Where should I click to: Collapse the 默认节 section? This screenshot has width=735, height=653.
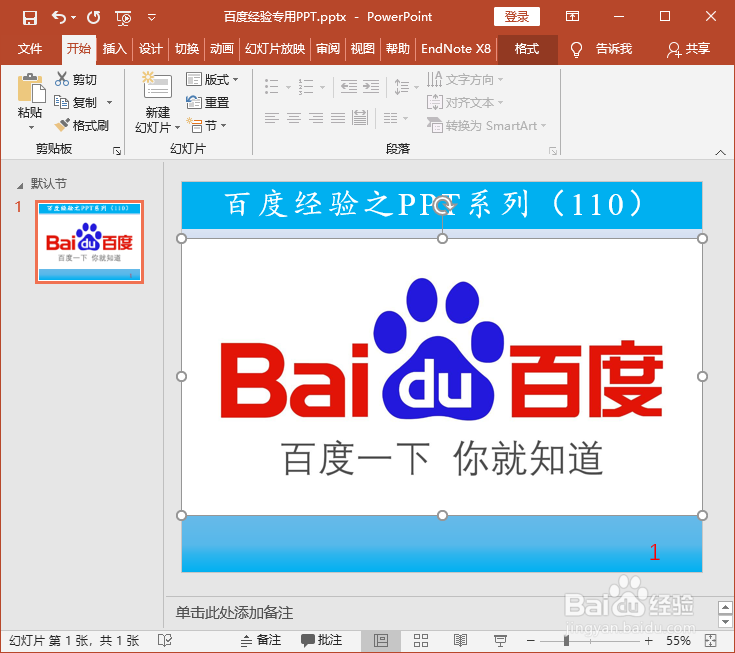click(x=20, y=186)
